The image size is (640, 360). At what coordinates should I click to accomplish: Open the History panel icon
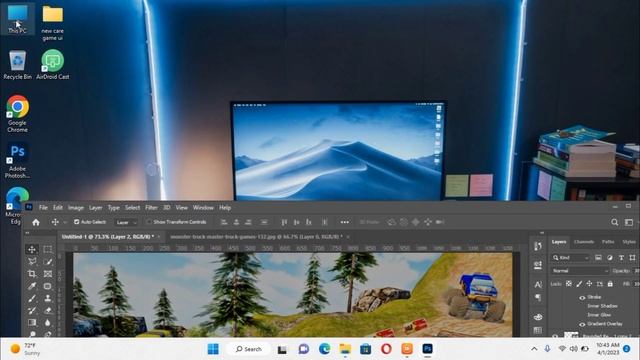click(538, 246)
